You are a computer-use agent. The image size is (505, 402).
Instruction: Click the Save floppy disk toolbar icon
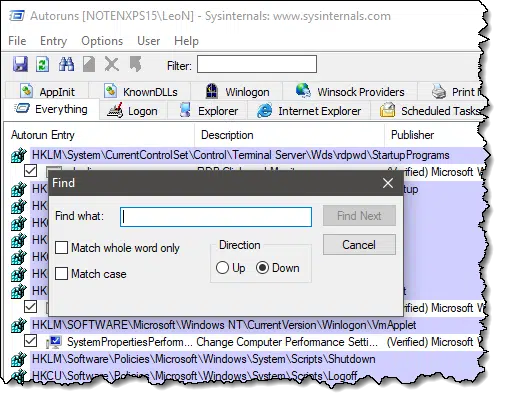(x=20, y=64)
